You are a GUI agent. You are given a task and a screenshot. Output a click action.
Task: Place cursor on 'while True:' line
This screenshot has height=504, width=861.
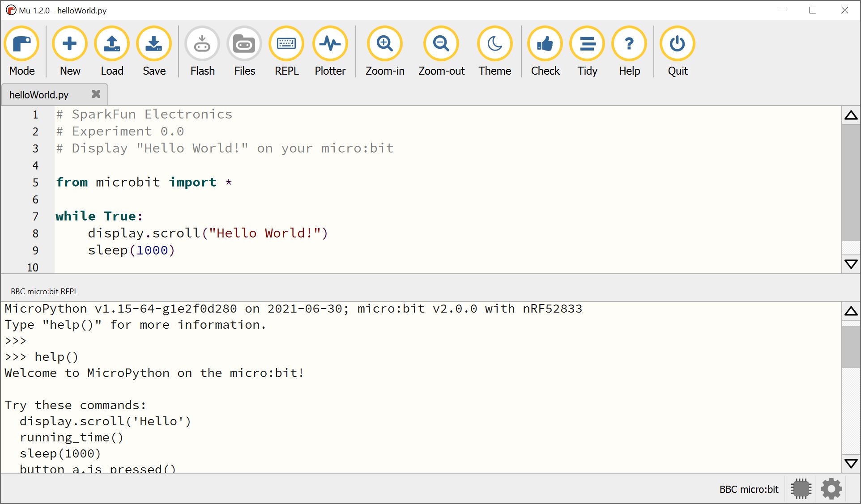point(99,216)
